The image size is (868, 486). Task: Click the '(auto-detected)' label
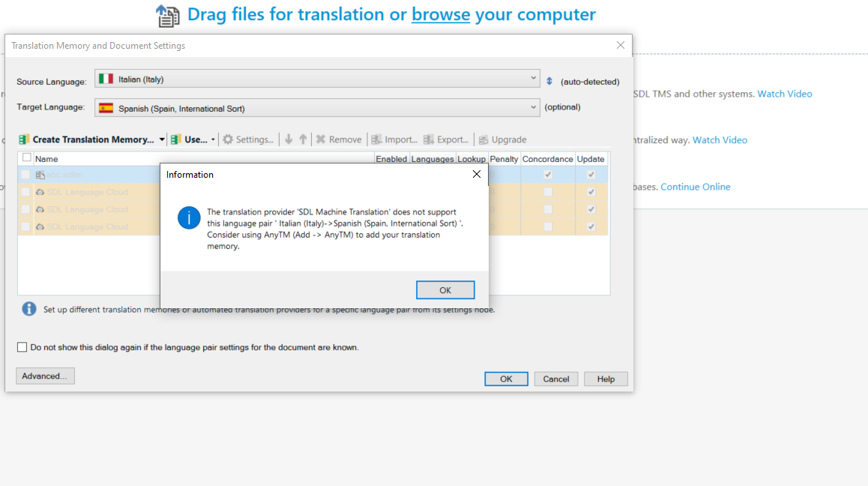pos(590,82)
